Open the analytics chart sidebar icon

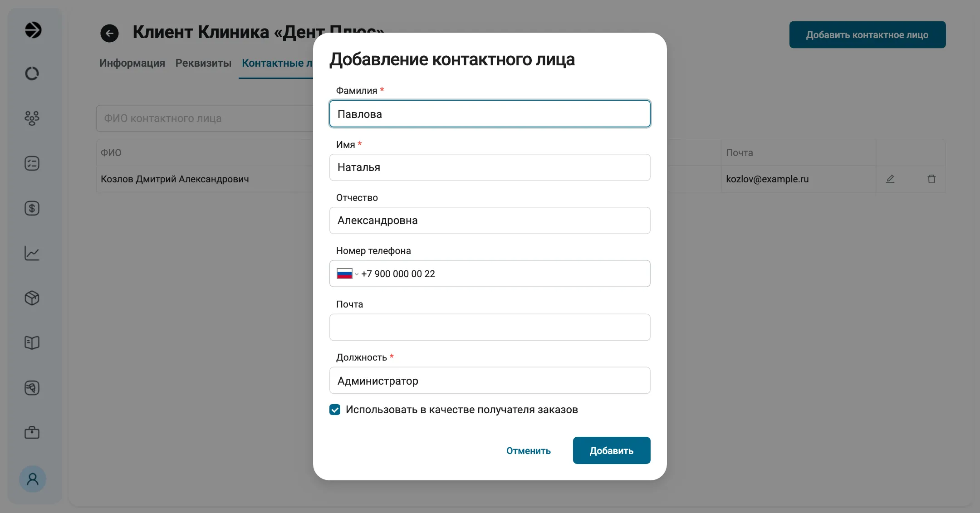point(32,253)
